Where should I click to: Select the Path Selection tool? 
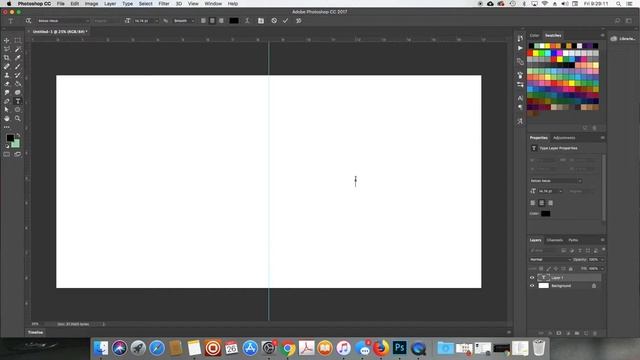[7, 110]
